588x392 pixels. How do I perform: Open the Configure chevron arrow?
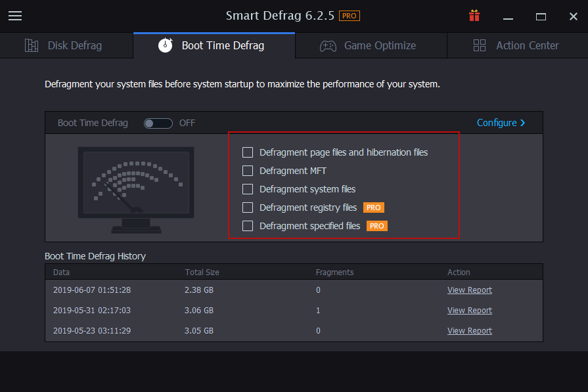522,123
